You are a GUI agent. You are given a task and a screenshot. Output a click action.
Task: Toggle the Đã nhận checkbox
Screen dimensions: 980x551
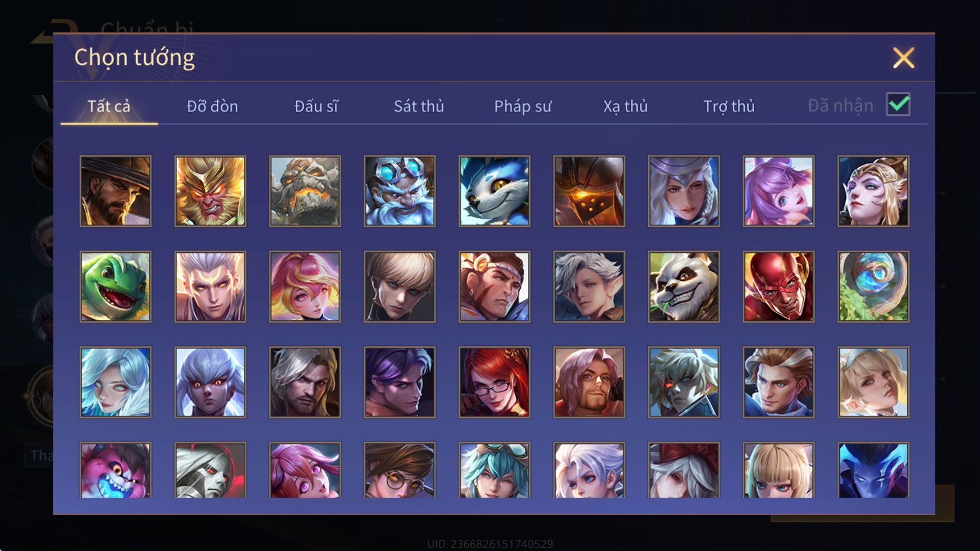(x=899, y=105)
